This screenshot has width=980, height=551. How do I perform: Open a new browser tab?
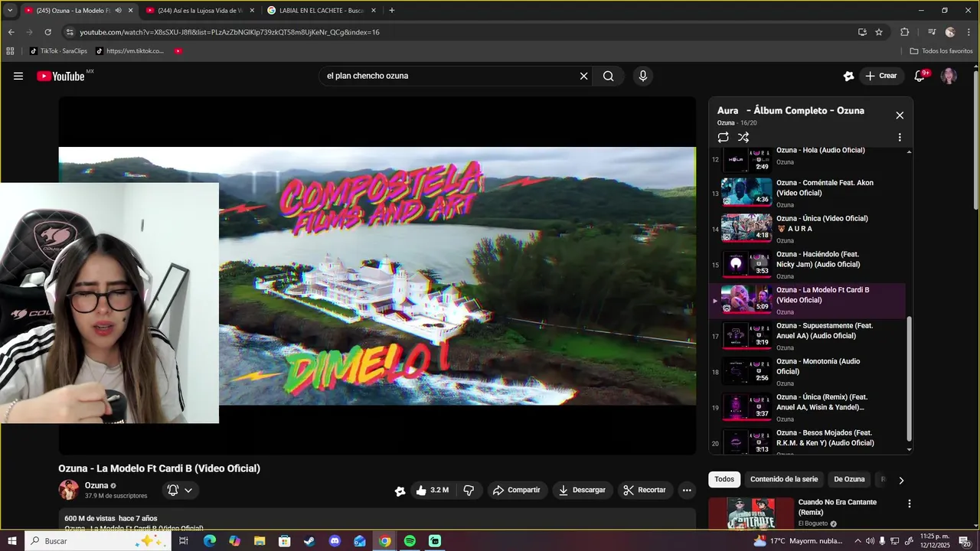[392, 11]
